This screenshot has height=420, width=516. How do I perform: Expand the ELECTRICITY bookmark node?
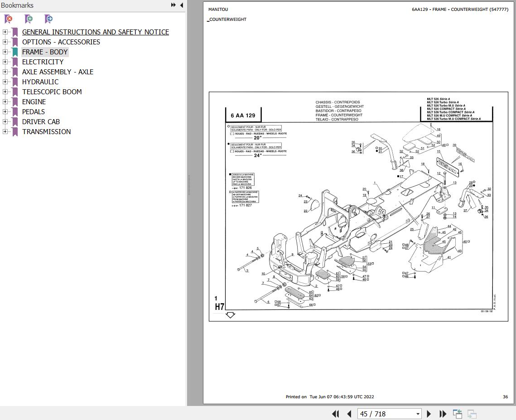[5, 62]
